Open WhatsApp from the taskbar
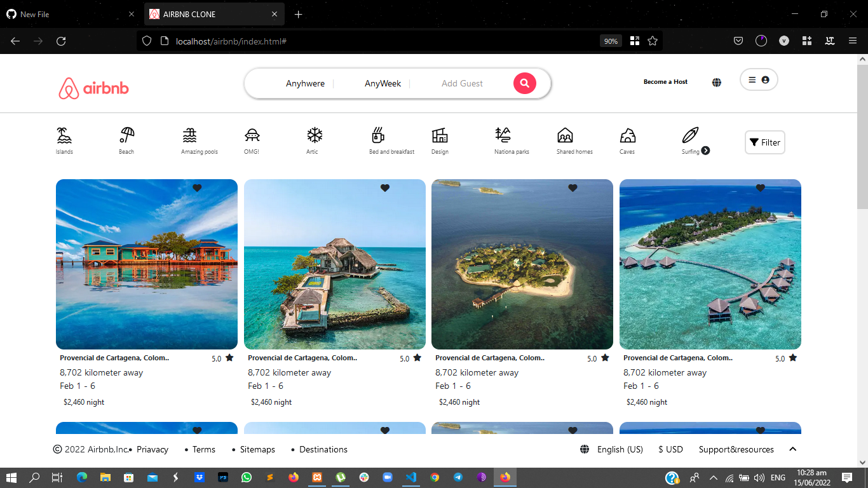Screen dimensions: 868x488 pos(247,477)
